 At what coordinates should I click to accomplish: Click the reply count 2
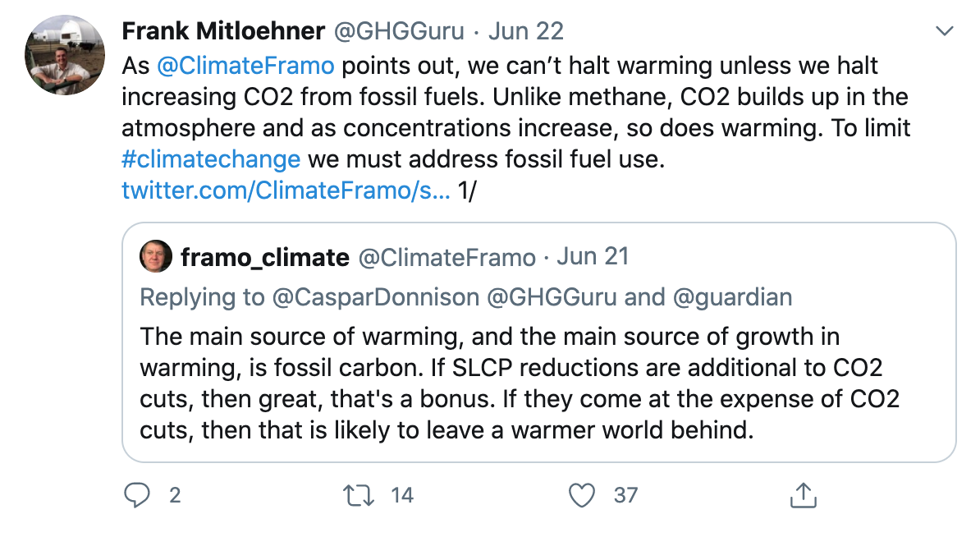[174, 495]
